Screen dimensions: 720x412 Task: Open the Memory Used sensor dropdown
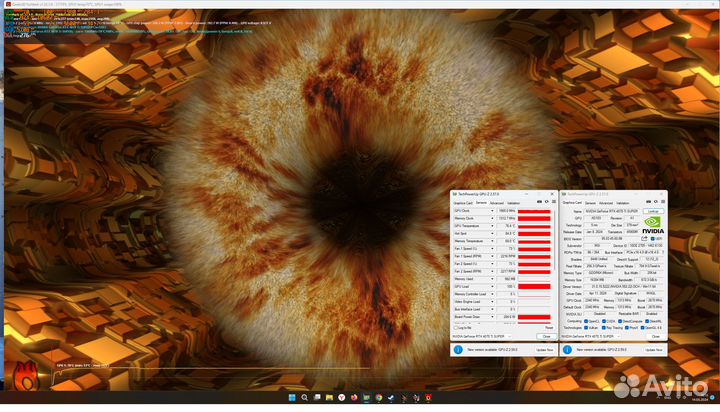pyautogui.click(x=493, y=279)
